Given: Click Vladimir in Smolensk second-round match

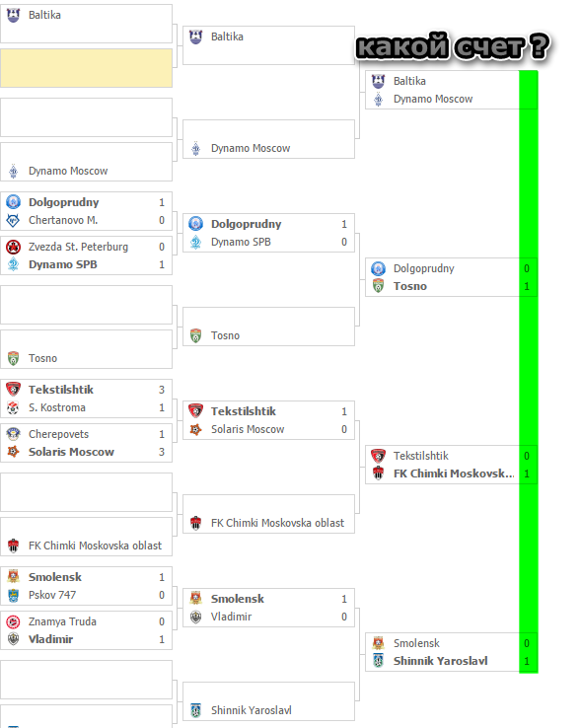Looking at the screenshot, I should [231, 618].
